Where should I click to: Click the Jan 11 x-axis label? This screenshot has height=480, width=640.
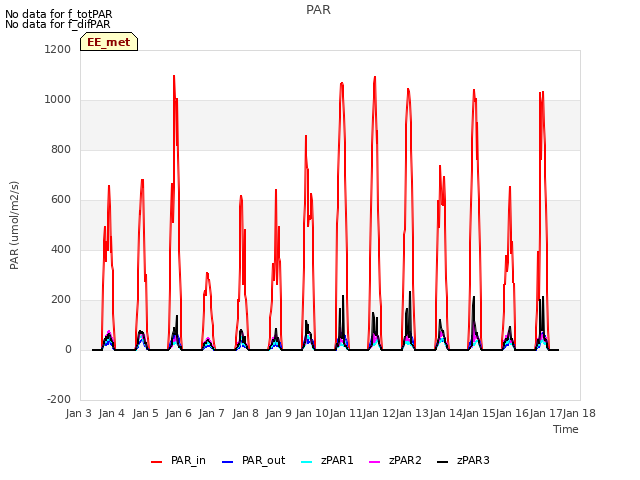coord(346,413)
